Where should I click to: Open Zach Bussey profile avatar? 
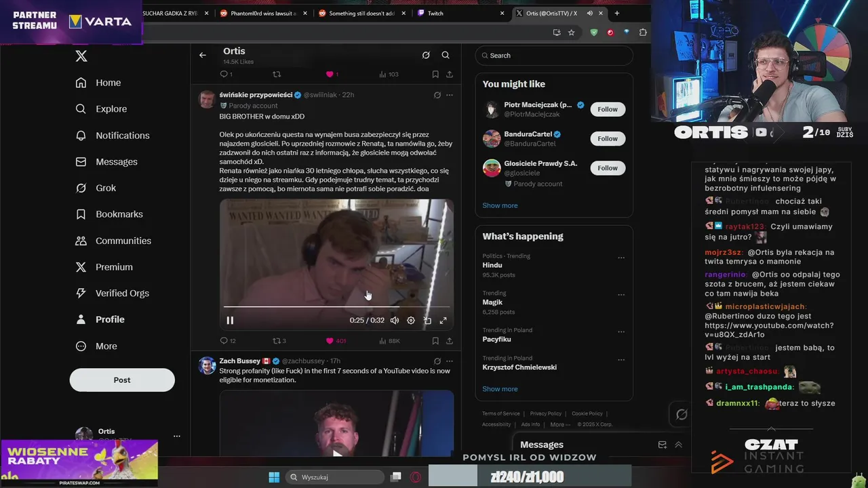pyautogui.click(x=207, y=366)
